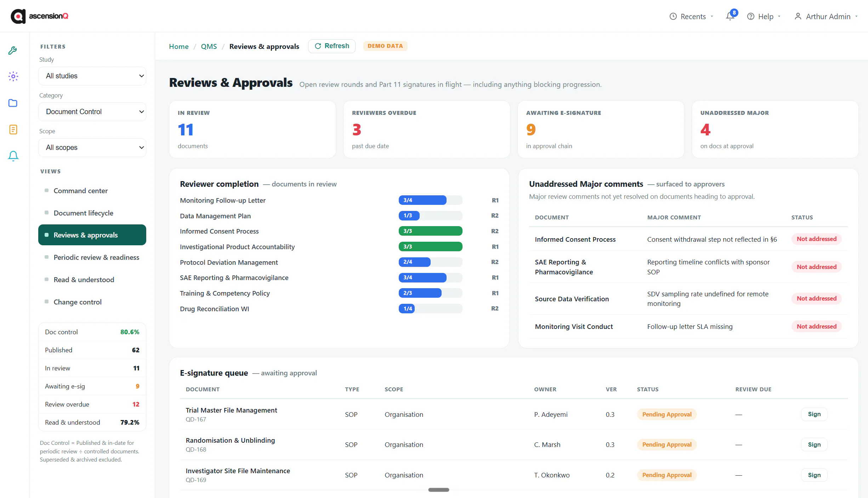868x498 pixels.
Task: Go to Home breadcrumb link
Action: 179,46
